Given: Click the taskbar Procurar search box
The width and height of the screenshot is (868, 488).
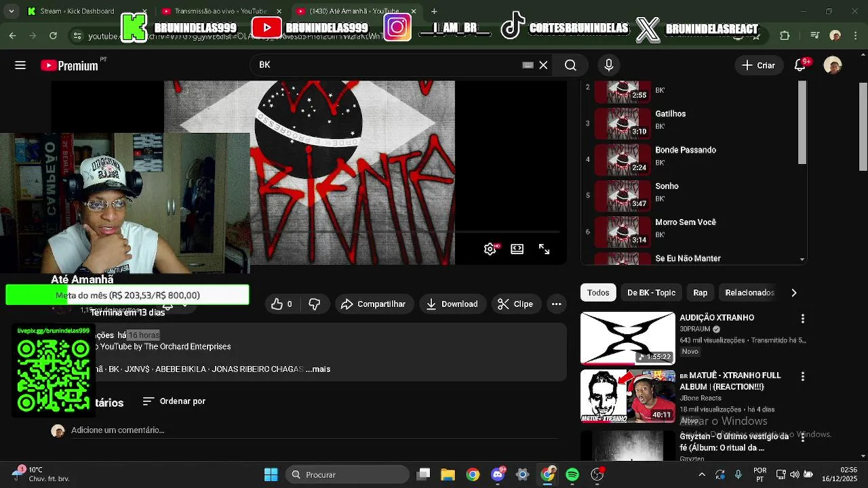Looking at the screenshot, I should point(347,474).
